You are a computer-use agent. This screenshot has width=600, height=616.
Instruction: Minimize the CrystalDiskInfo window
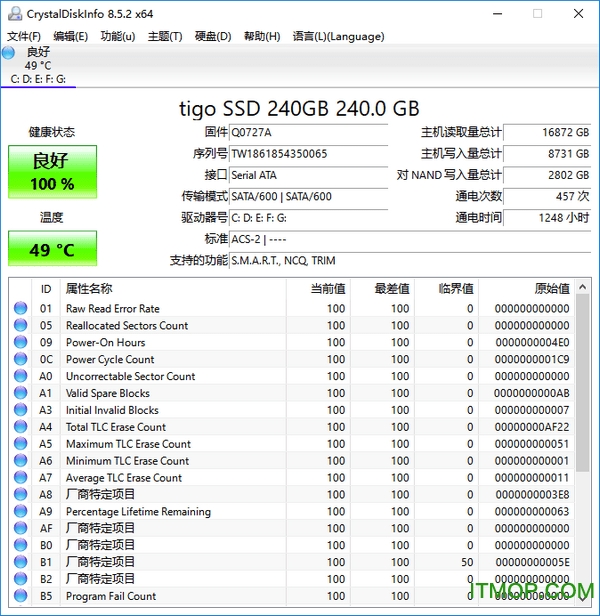pos(498,14)
